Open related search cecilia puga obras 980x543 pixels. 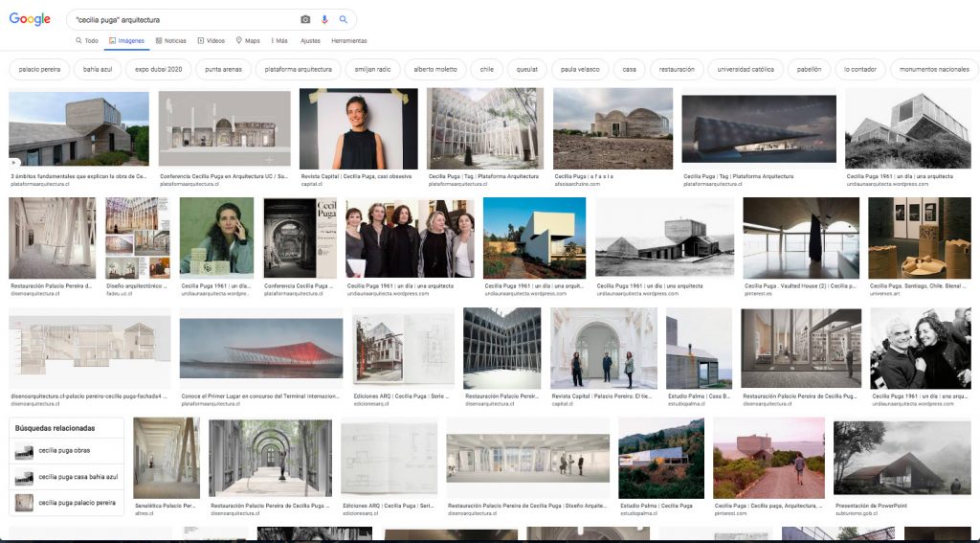pos(64,450)
